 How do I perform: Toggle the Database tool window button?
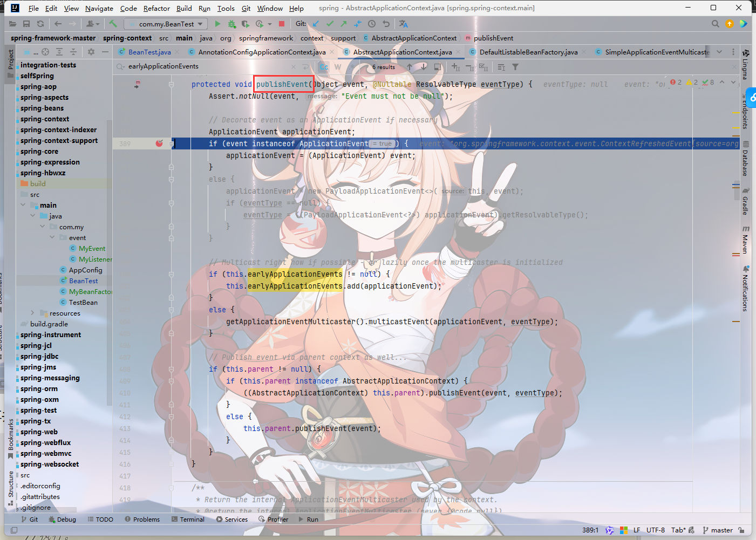pyautogui.click(x=745, y=159)
